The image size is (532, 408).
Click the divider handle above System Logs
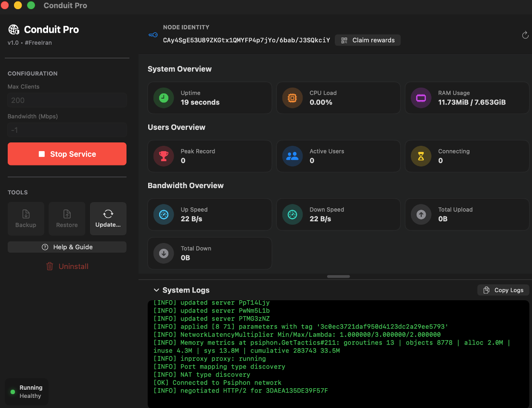click(x=338, y=277)
